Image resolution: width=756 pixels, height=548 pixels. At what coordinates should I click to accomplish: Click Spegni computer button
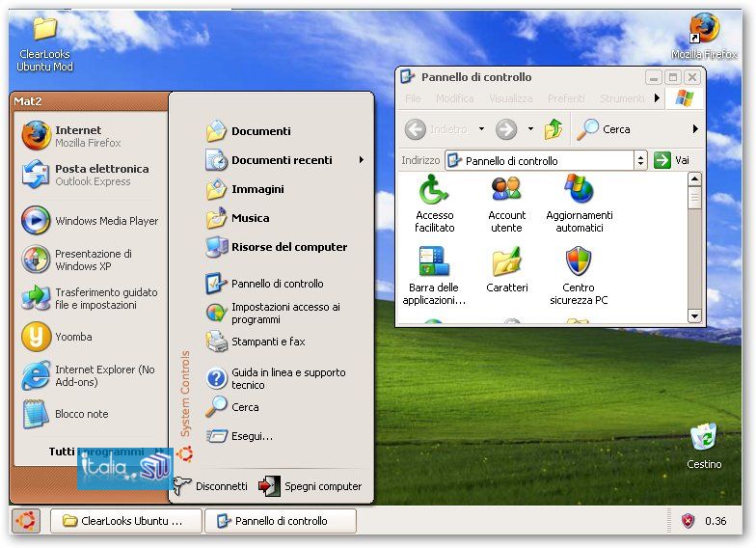pos(310,486)
